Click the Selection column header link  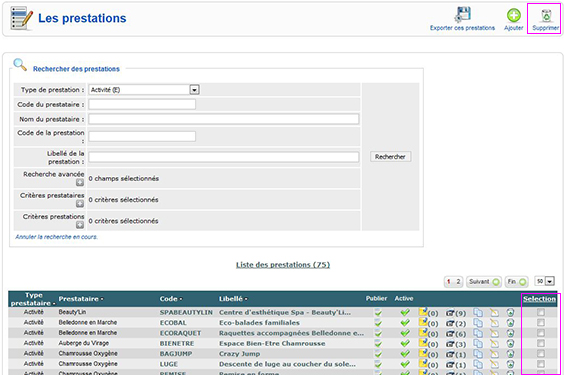coord(539,299)
